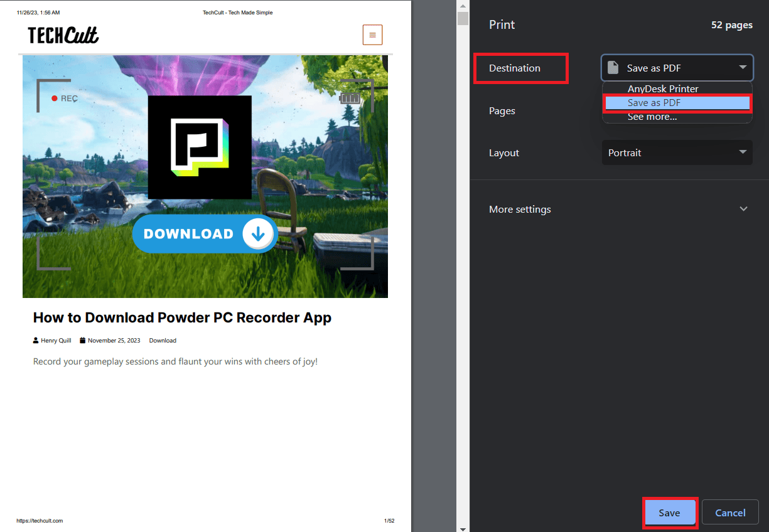
Task: Click the PDF document icon beside Save as PDF
Action: pos(613,67)
